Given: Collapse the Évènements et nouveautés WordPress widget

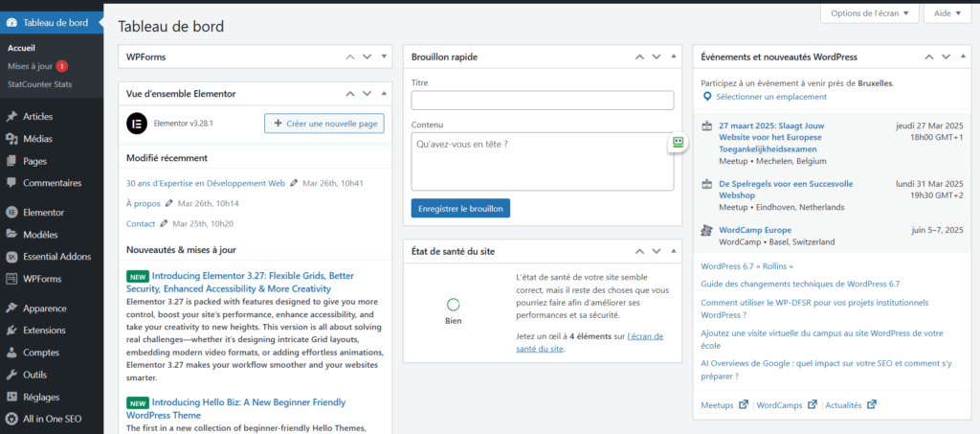Looking at the screenshot, I should [x=963, y=57].
